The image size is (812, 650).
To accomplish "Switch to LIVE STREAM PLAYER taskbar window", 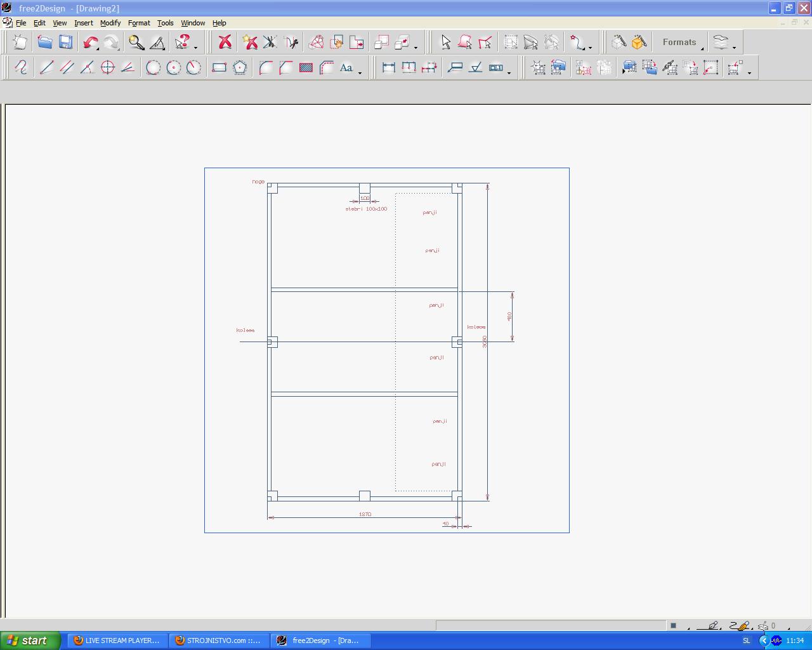I will 117,640.
